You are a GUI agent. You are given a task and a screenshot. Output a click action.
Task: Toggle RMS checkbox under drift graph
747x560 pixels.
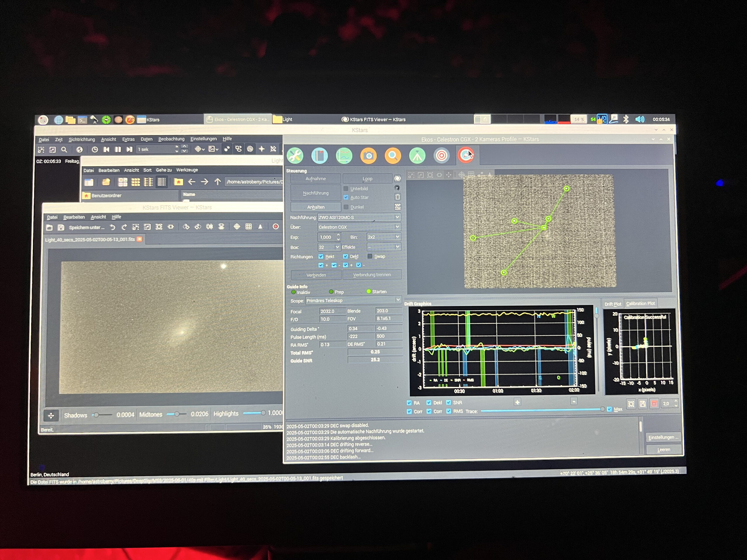tap(449, 411)
